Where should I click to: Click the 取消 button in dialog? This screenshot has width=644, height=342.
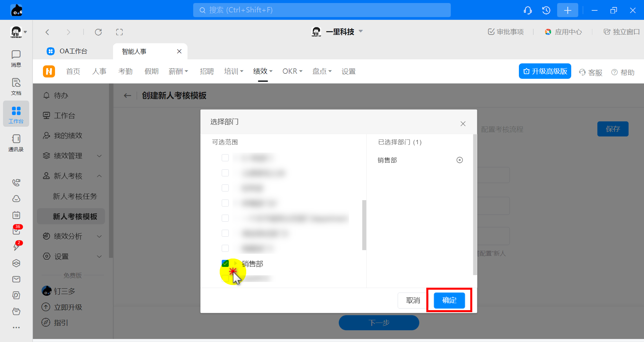pyautogui.click(x=413, y=300)
